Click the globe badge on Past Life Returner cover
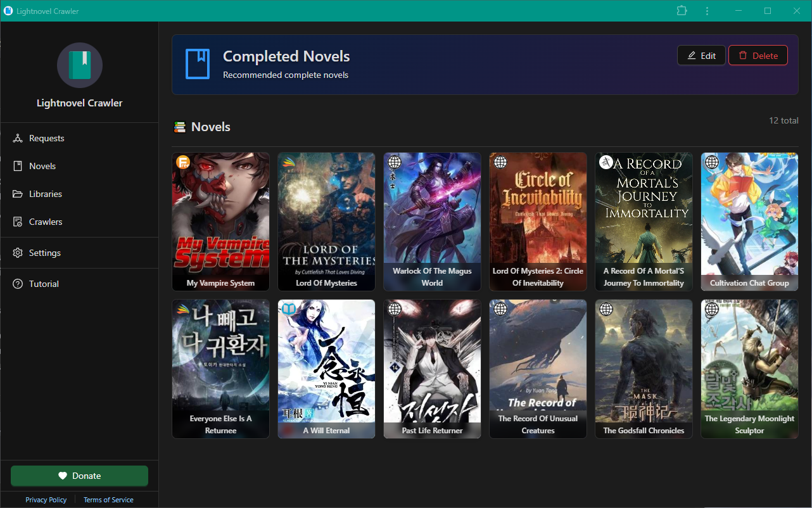 395,309
